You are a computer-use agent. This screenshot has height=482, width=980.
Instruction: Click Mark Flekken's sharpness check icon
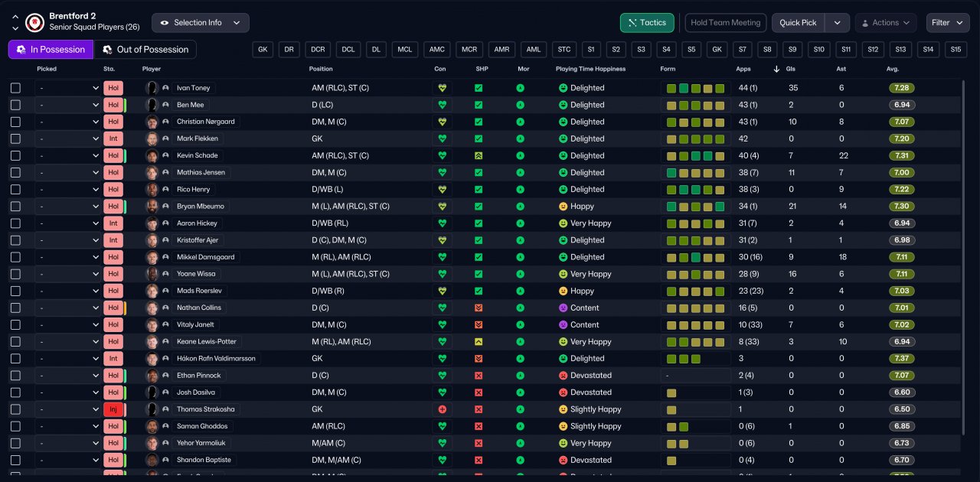(x=479, y=138)
